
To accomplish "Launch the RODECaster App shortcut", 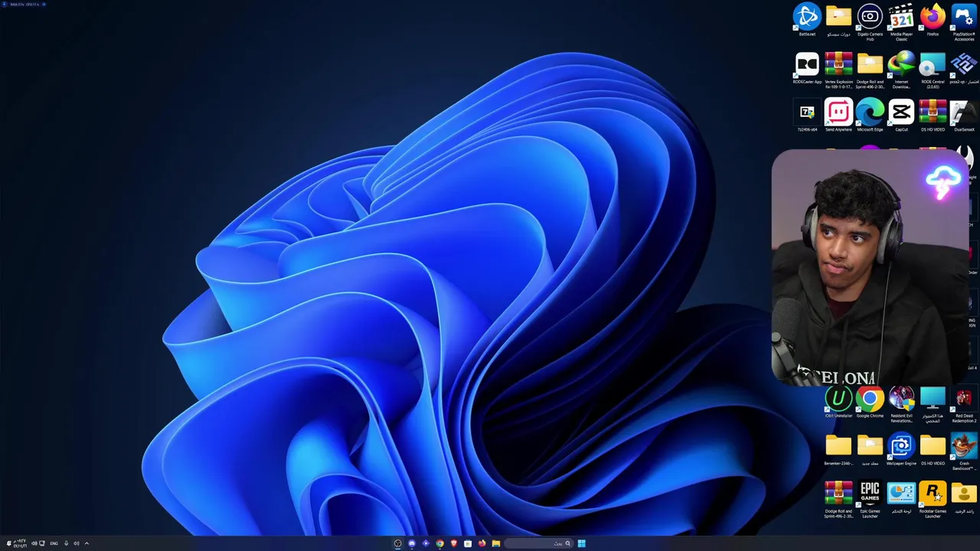I will 807,67.
